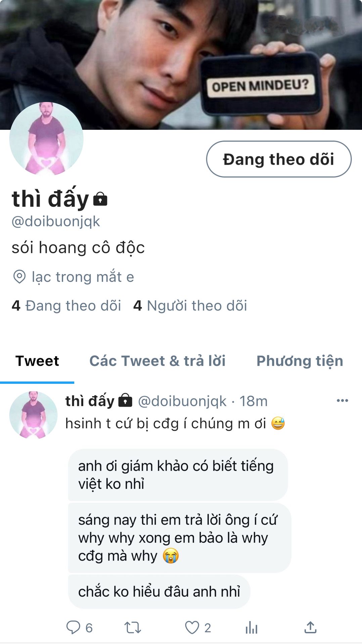362x644 pixels.
Task: Tap the share upload icon on the tweet
Action: (x=310, y=627)
